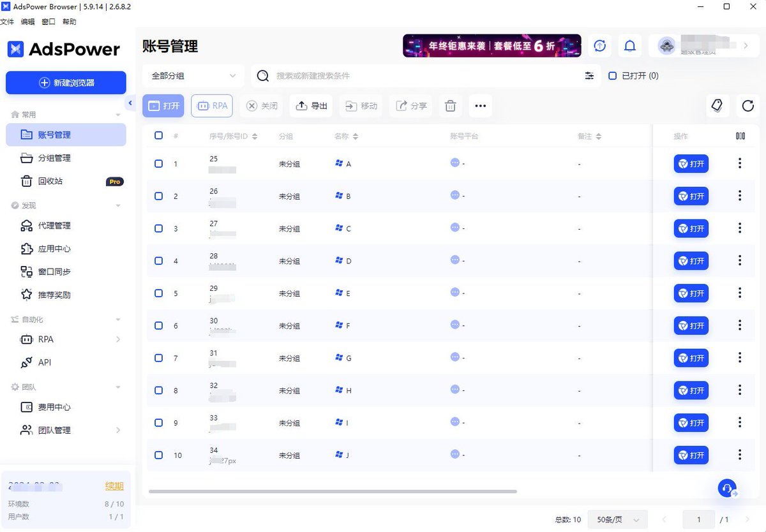Open the 50条/页 page-size dropdown

coord(617,519)
